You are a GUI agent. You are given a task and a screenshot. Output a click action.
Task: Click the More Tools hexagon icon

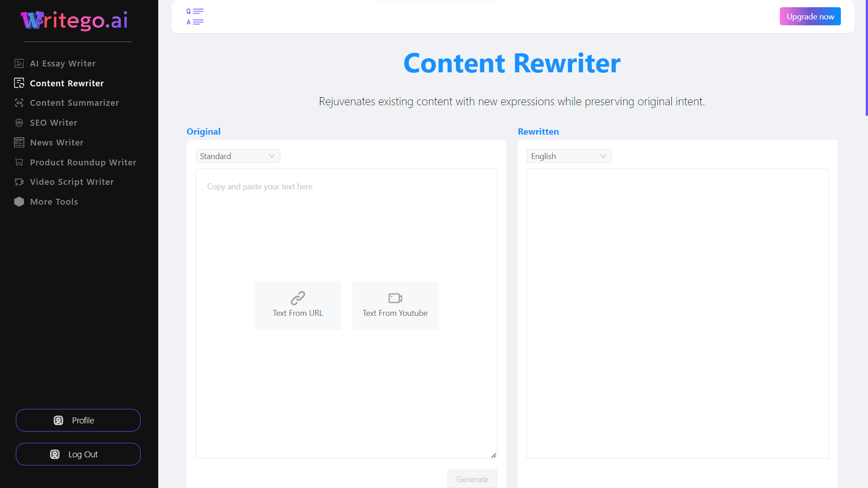click(x=19, y=202)
